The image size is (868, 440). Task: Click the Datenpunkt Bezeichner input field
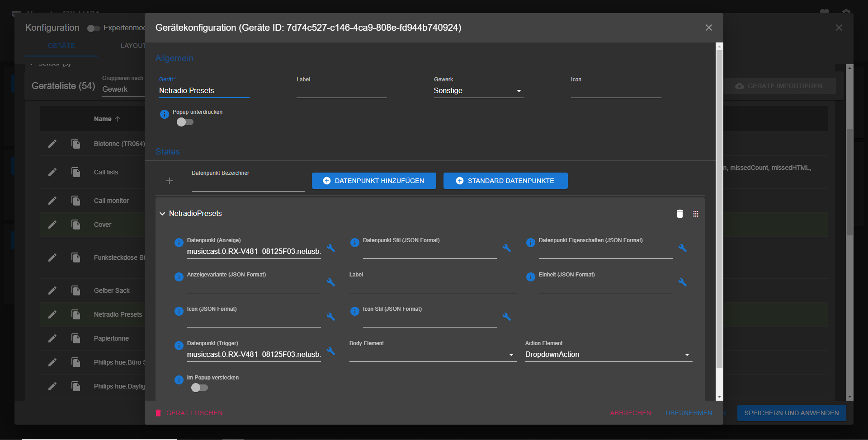pyautogui.click(x=248, y=184)
